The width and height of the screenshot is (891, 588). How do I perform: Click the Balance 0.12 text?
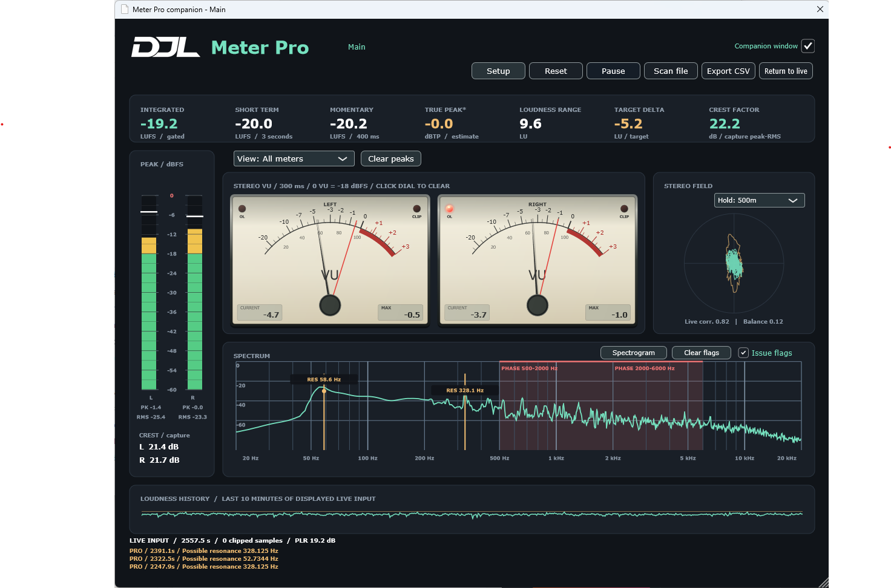pos(763,321)
